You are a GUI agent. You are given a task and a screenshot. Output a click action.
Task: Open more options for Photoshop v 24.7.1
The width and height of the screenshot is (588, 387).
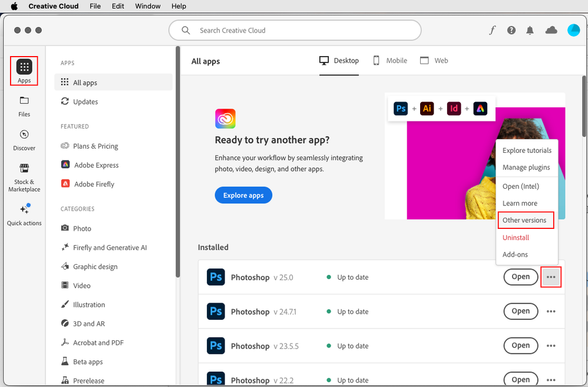pos(551,311)
